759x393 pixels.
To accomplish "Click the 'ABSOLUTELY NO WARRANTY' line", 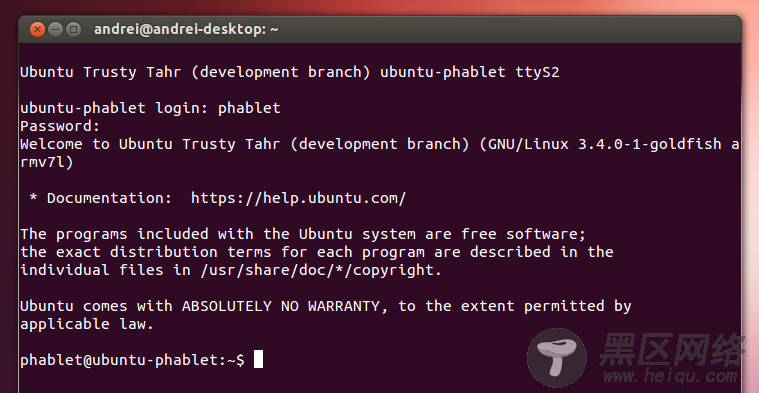I will [326, 306].
